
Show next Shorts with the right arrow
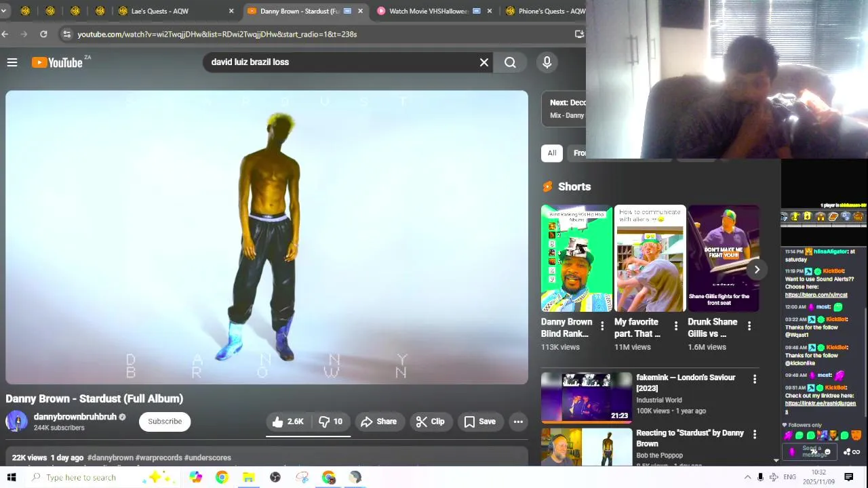click(757, 270)
